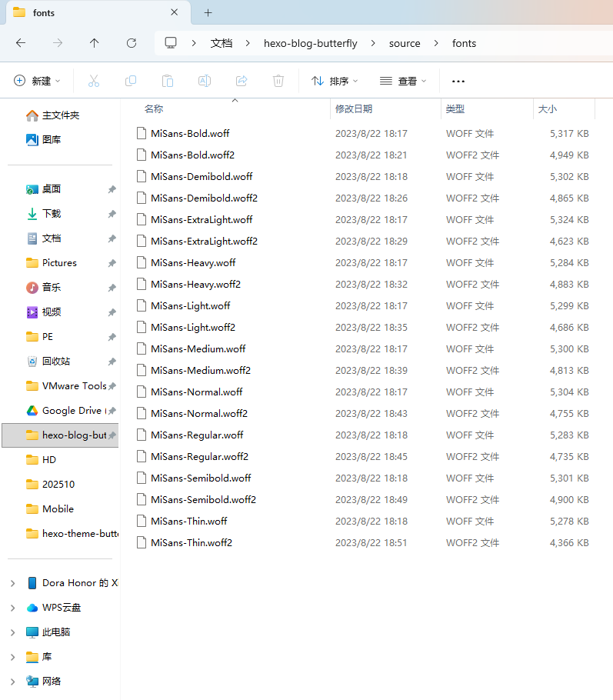The width and height of the screenshot is (613, 700).
Task: Select file MiSans-ExtraLight.woff2
Action: tap(204, 241)
